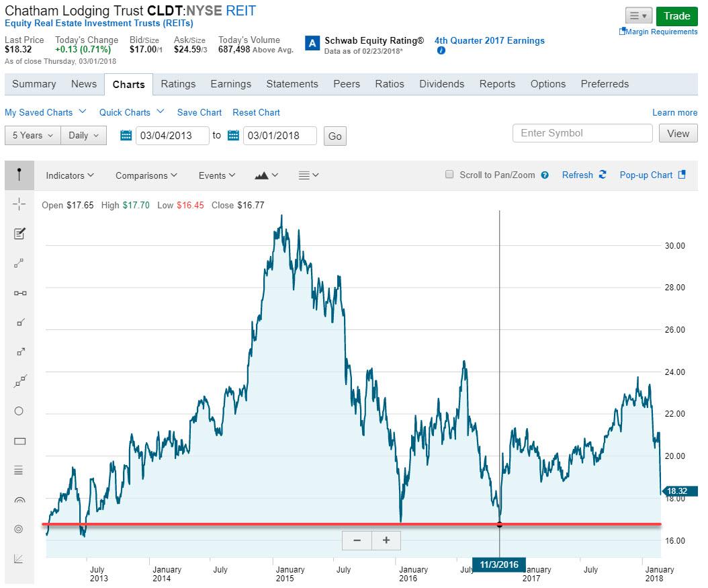Expand the Quick Charts menu

click(132, 112)
